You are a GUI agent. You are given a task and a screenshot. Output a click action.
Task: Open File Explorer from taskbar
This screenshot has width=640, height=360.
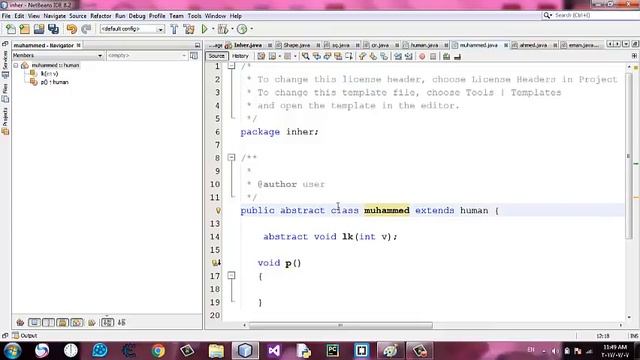pos(216,351)
